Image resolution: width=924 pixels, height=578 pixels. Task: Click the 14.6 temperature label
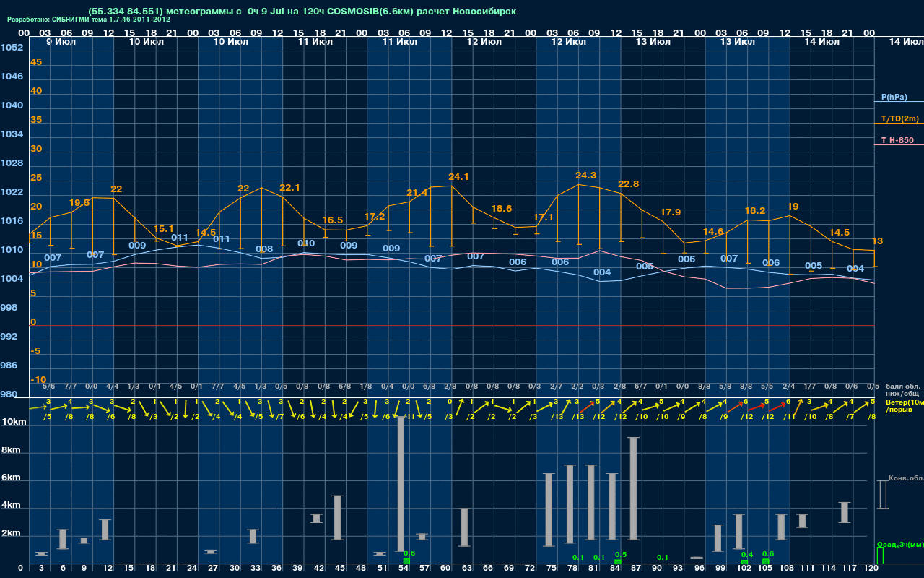point(712,232)
